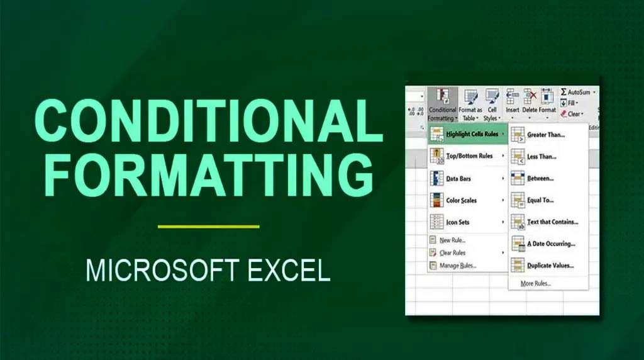Click the Equal To rule icon

coord(518,200)
